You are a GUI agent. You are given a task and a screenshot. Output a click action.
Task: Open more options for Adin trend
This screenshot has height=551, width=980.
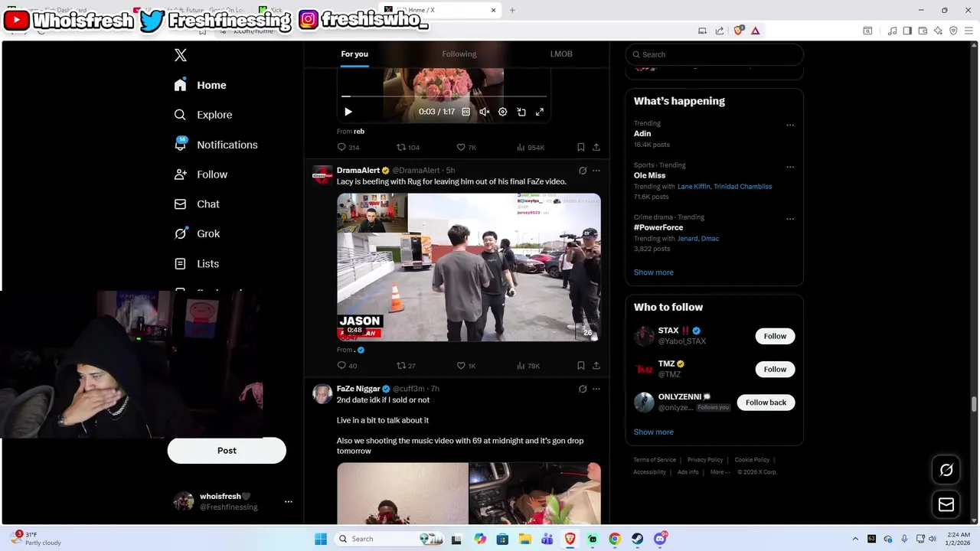[x=790, y=125]
